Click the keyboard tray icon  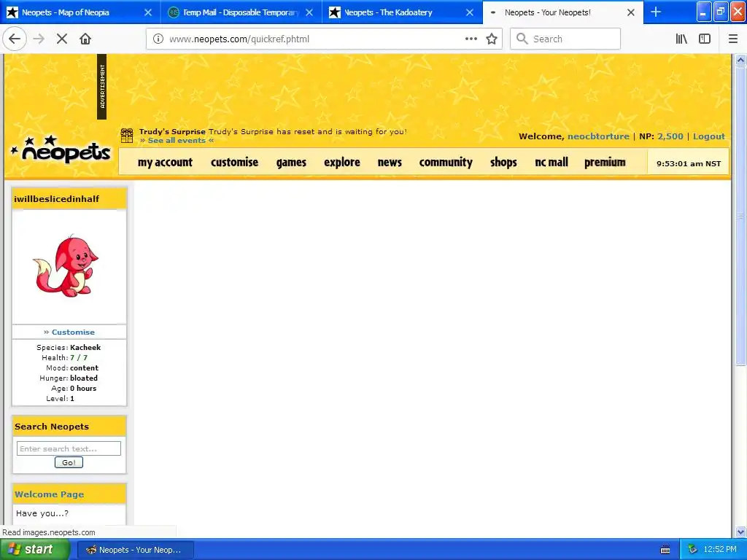tap(665, 550)
